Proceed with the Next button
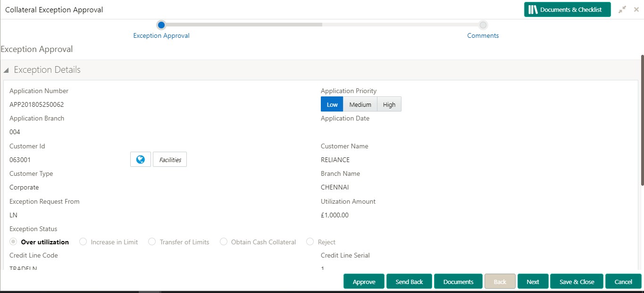644x293 pixels. [x=533, y=281]
